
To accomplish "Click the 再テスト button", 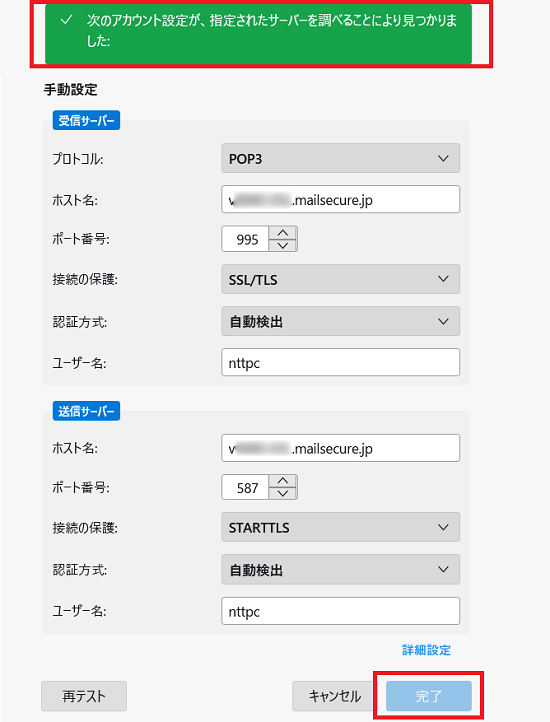I will tap(84, 696).
